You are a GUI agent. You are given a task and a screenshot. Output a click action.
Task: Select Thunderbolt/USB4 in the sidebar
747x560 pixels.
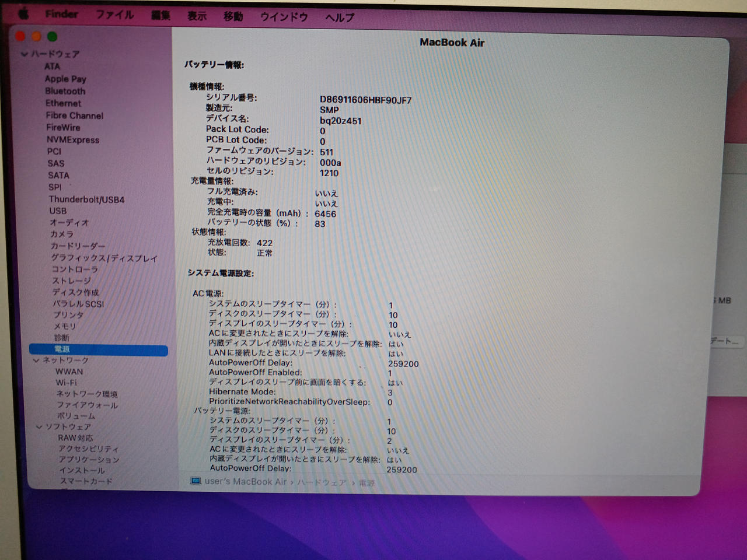point(86,199)
